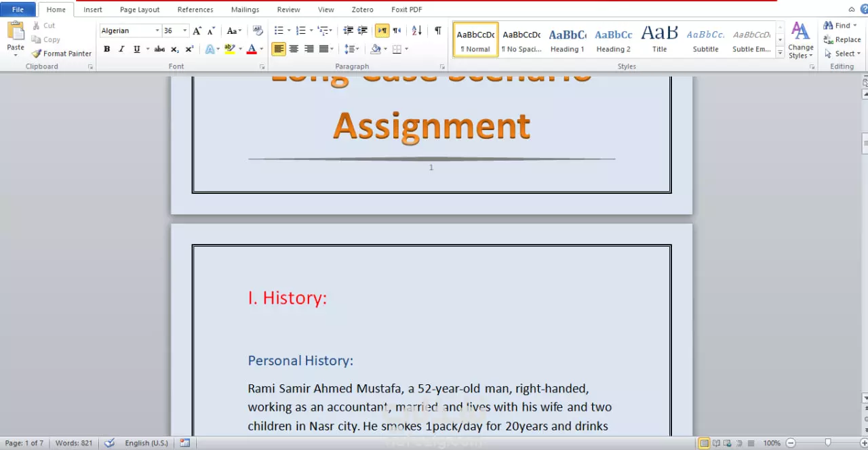The width and height of the screenshot is (868, 450).
Task: Click the Grow Font icon
Action: tap(197, 30)
